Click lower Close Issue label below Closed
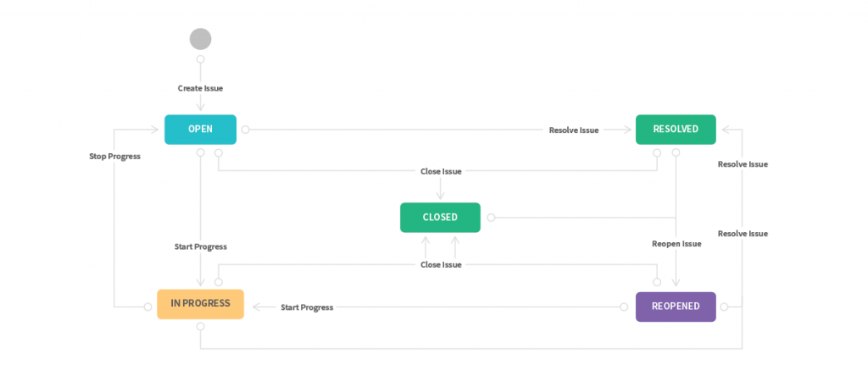868x376 pixels. pyautogui.click(x=441, y=265)
